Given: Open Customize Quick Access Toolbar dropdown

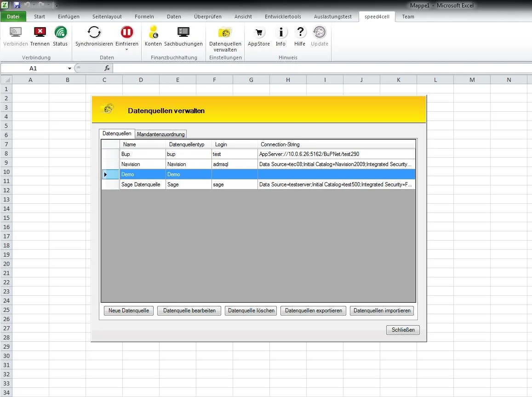Looking at the screenshot, I should tap(57, 5).
